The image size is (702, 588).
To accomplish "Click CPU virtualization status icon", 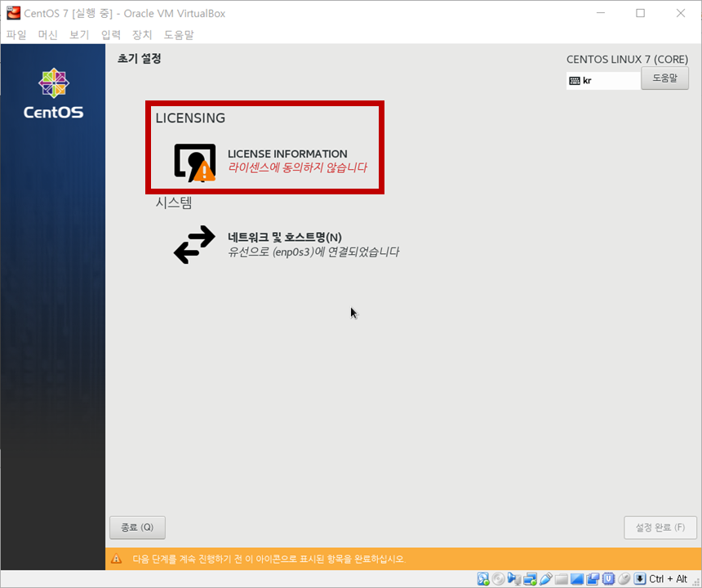I will [x=608, y=578].
